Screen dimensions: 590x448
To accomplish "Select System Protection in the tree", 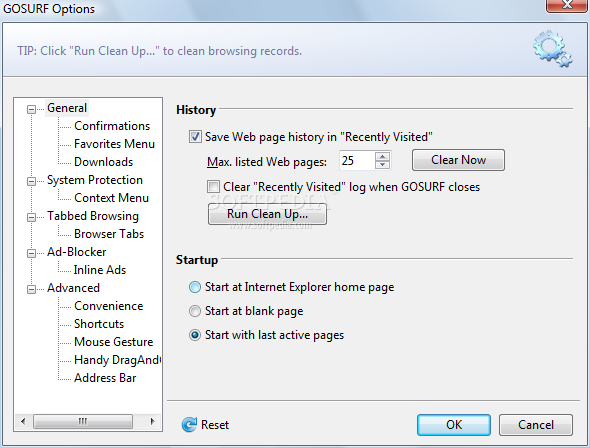I will pyautogui.click(x=95, y=180).
